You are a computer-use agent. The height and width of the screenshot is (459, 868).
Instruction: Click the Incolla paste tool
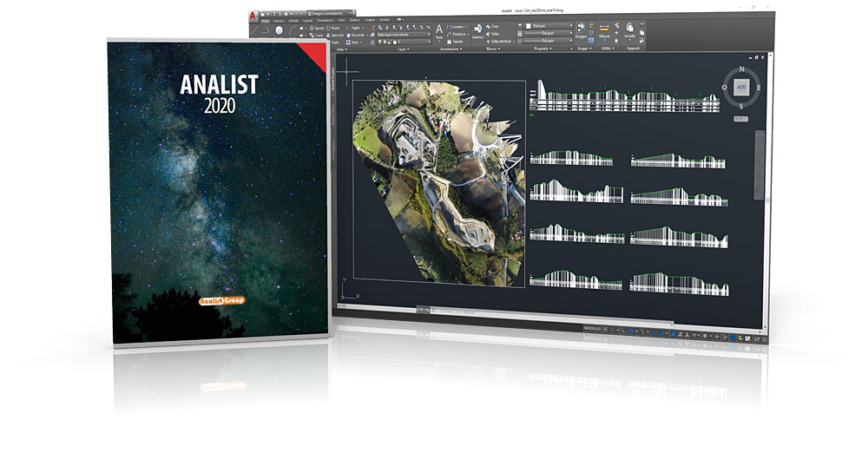[630, 31]
